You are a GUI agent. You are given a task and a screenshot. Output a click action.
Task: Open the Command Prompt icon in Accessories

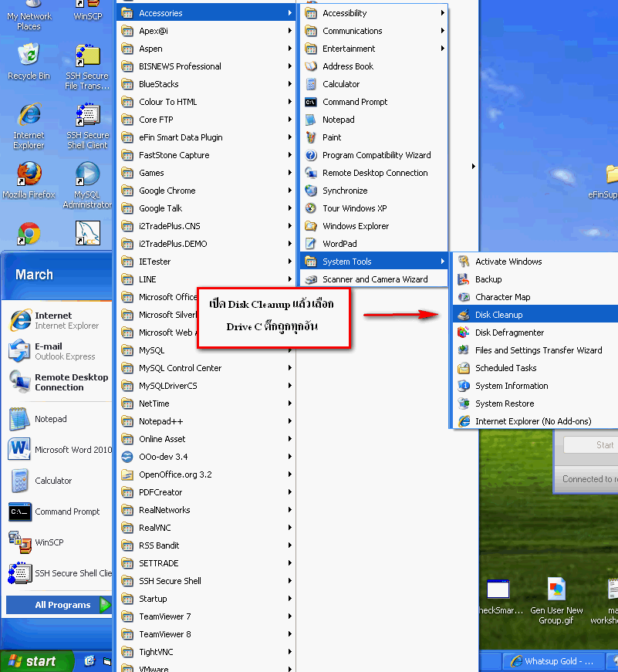coord(311,102)
